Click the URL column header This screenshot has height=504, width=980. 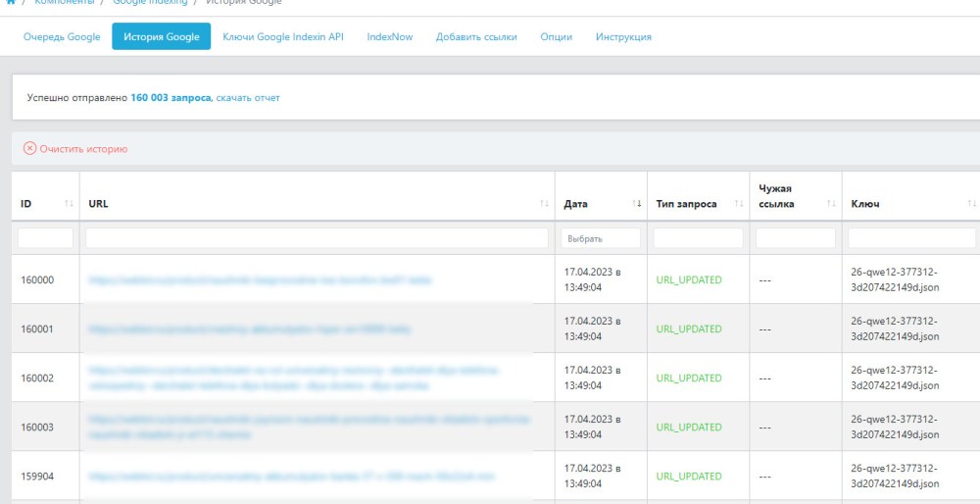click(98, 204)
